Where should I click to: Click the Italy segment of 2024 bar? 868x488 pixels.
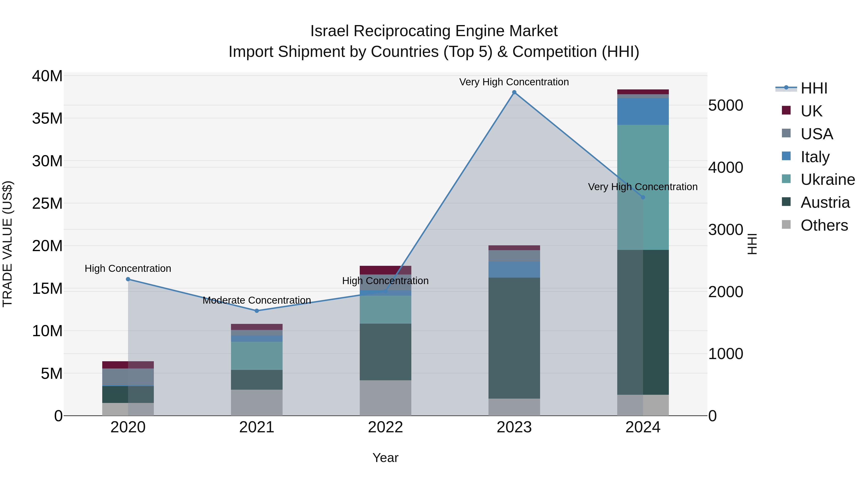[643, 112]
